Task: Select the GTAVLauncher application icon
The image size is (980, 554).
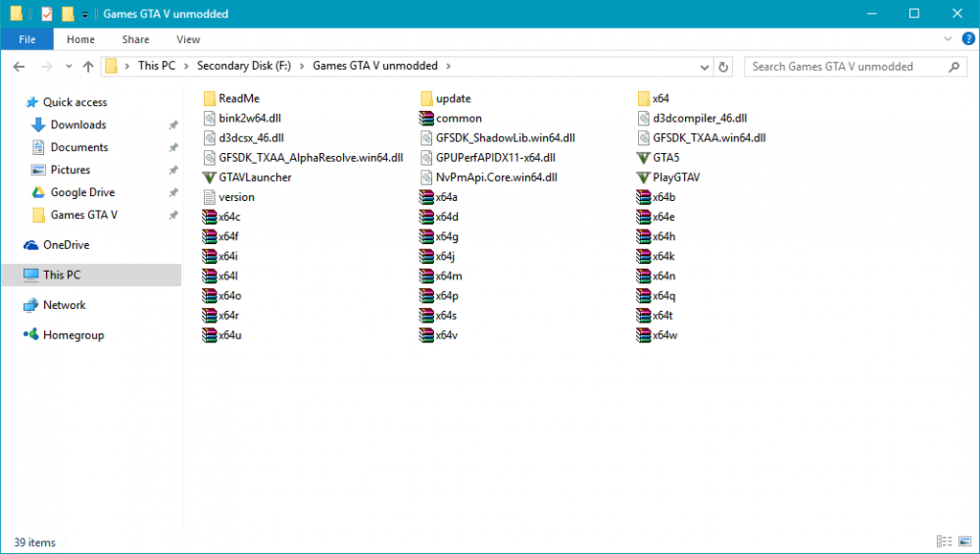Action: 210,177
